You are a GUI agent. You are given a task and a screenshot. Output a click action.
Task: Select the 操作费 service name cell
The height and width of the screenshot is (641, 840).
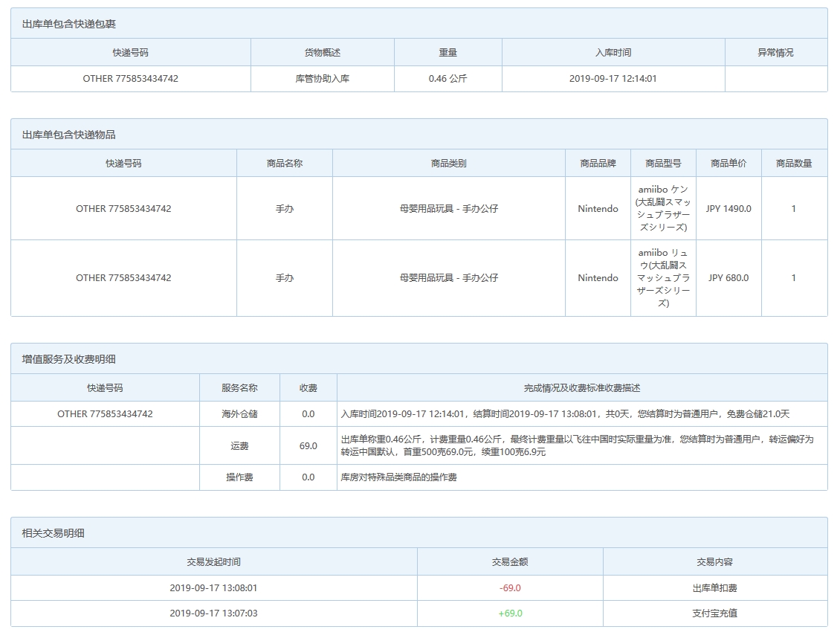click(239, 478)
